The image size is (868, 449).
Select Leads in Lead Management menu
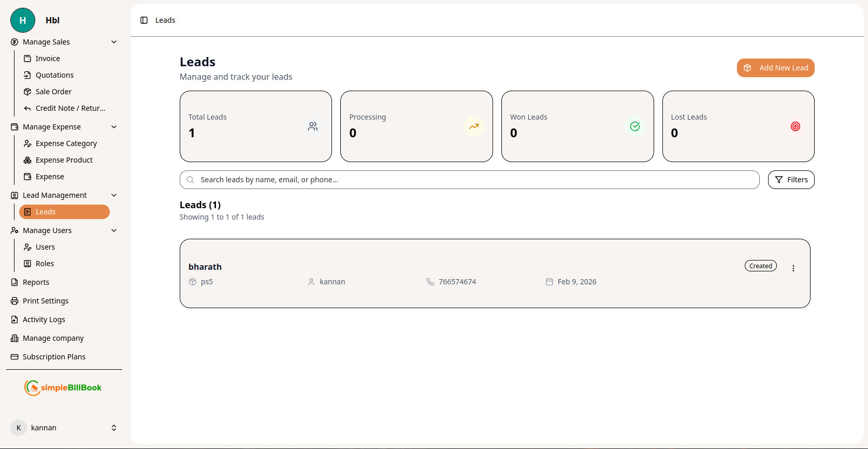[x=64, y=211]
